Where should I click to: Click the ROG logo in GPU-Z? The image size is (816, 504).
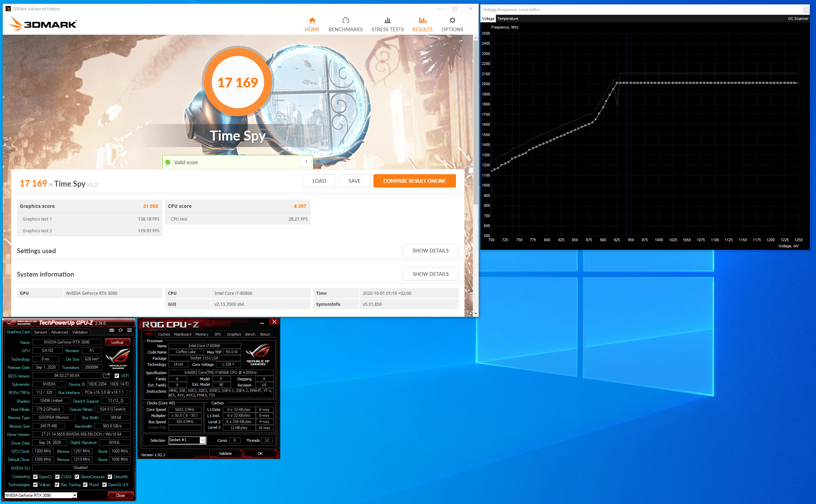[118, 358]
